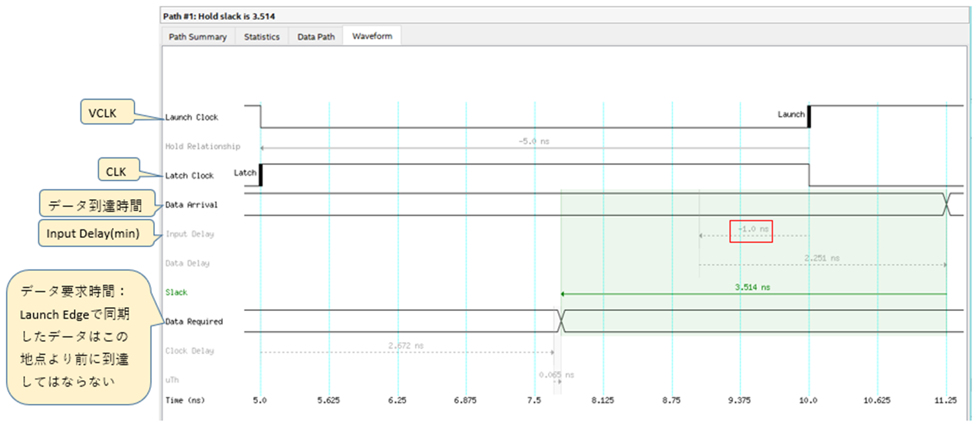The width and height of the screenshot is (980, 433).
Task: Open the Statistics tab
Action: tap(262, 37)
